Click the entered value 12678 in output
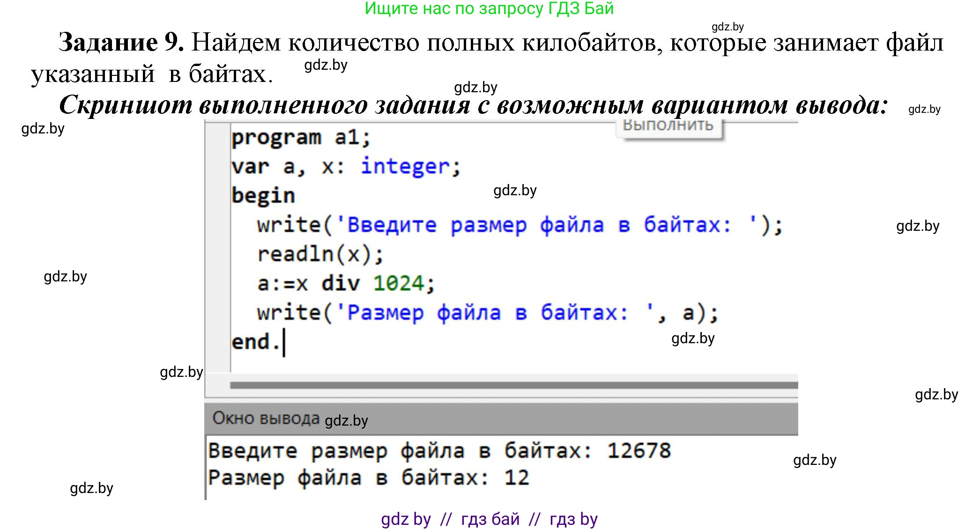This screenshot has width=980, height=530. (639, 451)
